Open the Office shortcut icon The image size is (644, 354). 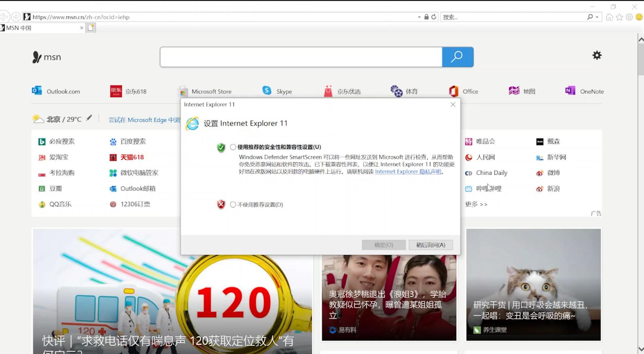[453, 91]
